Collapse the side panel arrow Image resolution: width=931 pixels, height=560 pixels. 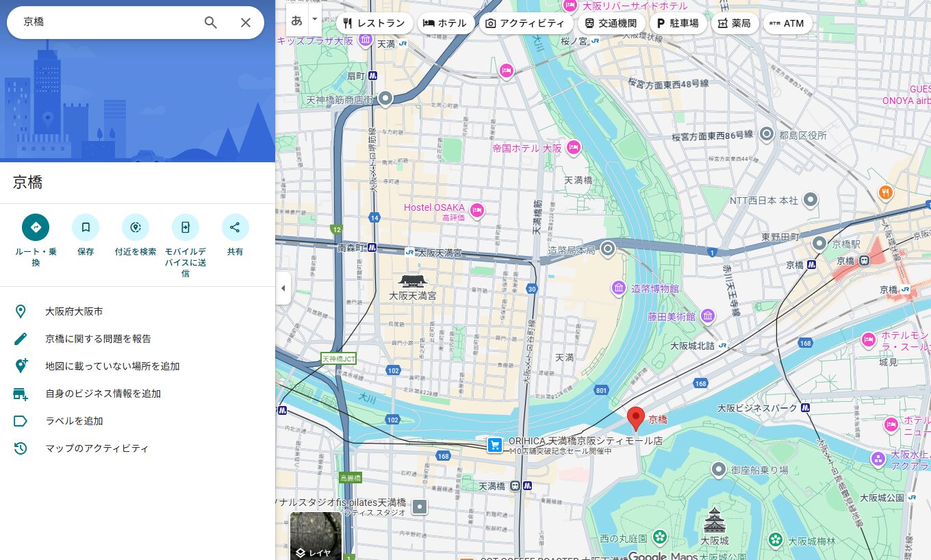click(x=283, y=288)
